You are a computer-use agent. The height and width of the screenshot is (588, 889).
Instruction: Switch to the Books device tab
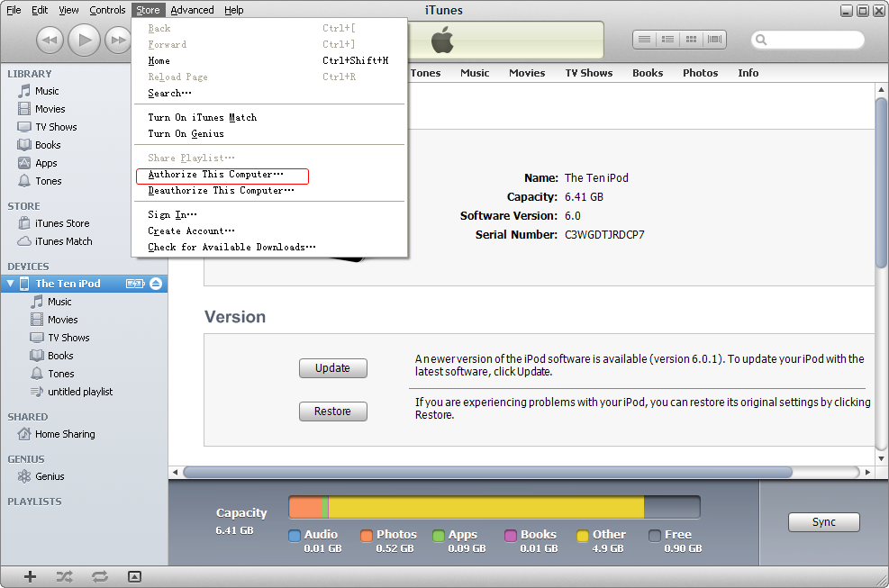click(648, 73)
